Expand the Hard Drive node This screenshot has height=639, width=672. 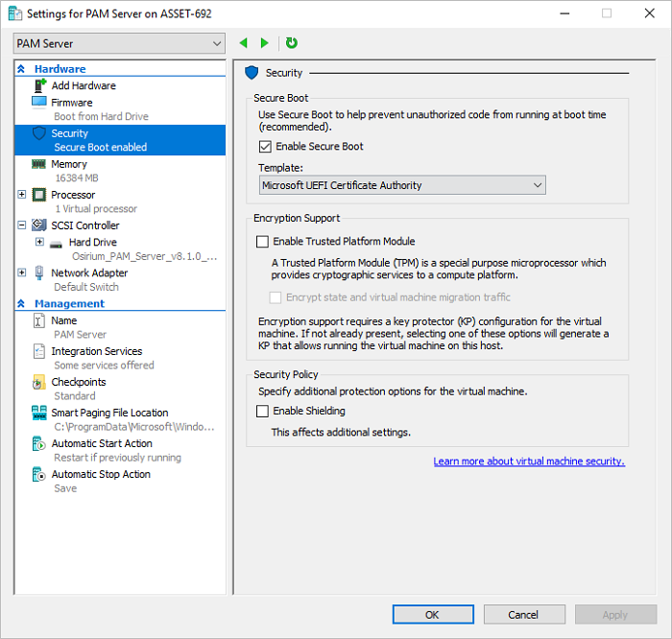(x=39, y=242)
